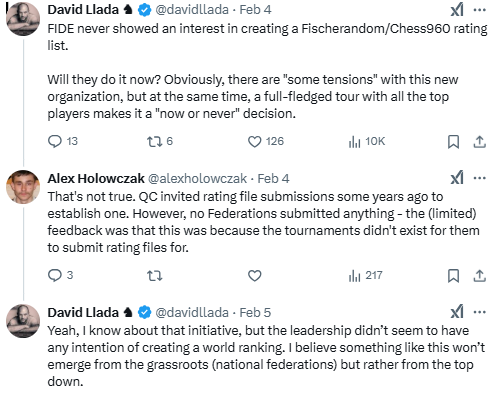The width and height of the screenshot is (492, 394).
Task: Open Alex Holowczak's profile name link
Action: (x=96, y=179)
